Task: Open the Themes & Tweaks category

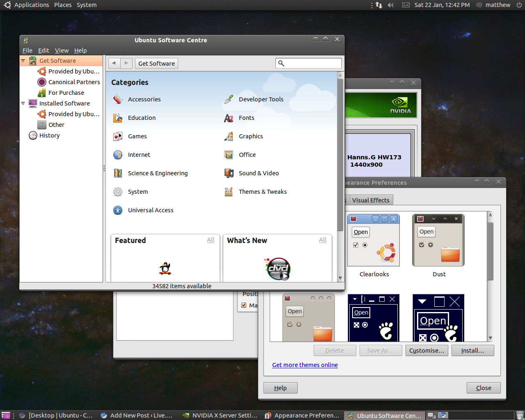Action: pyautogui.click(x=255, y=192)
